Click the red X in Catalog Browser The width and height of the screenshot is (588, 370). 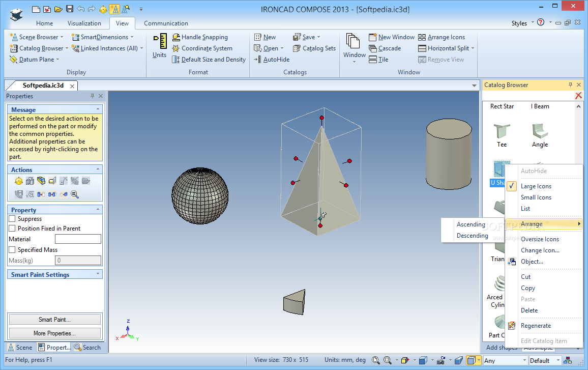578,96
